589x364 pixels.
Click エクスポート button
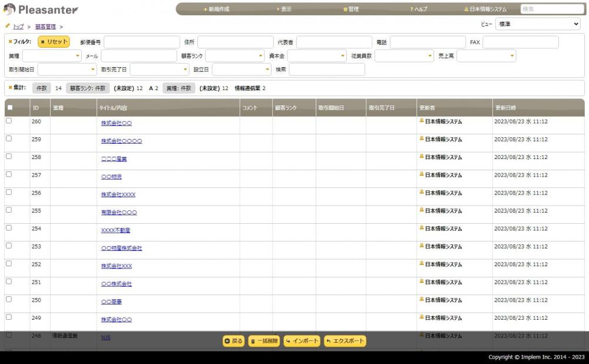coord(345,341)
